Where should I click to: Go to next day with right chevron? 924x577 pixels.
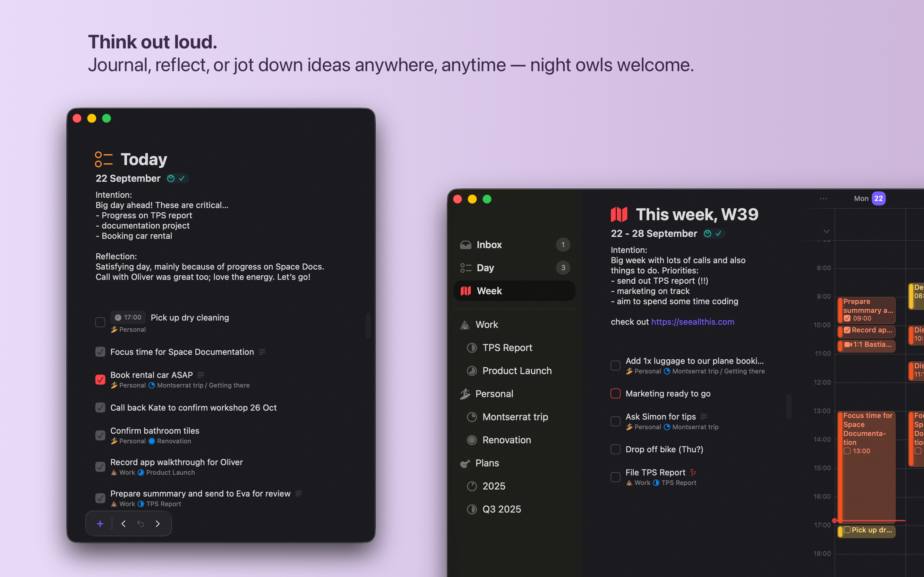[x=158, y=523]
